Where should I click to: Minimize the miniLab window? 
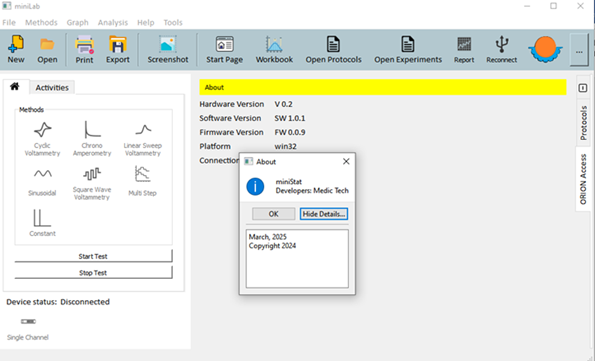(527, 6)
